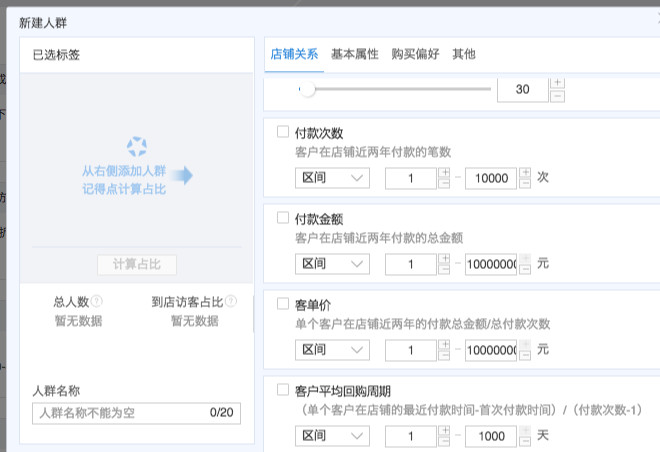Increment the 付款次数 minimum value stepper
This screenshot has width=660, height=452.
click(445, 172)
